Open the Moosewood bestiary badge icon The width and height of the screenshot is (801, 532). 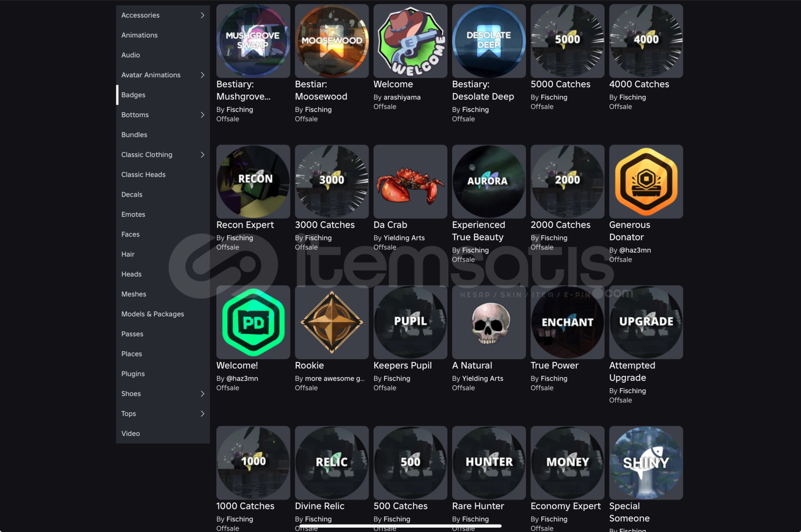332,41
